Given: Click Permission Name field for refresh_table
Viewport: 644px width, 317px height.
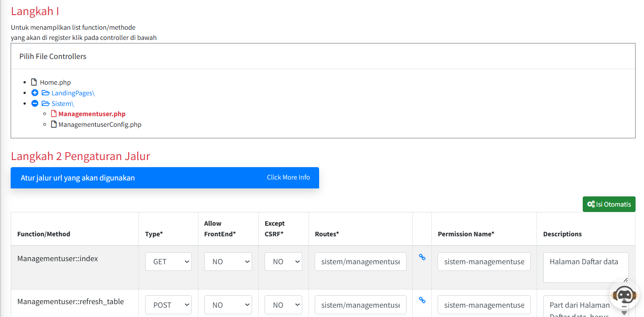Looking at the screenshot, I should [484, 305].
